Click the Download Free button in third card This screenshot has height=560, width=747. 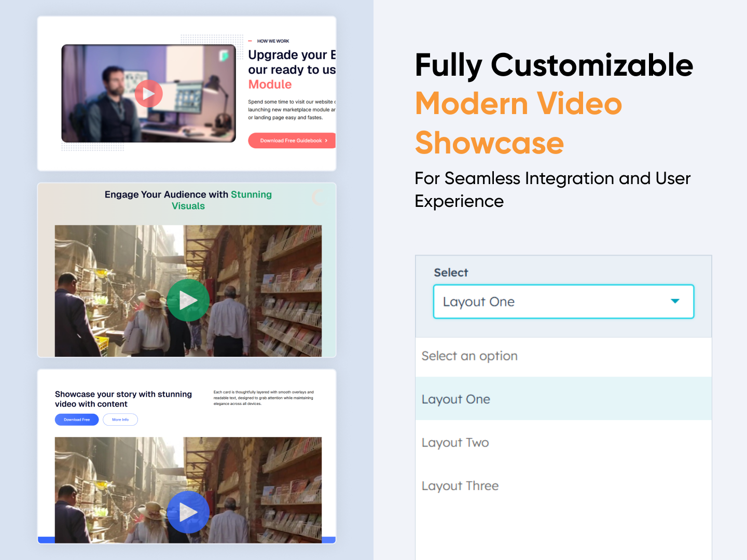pos(76,419)
